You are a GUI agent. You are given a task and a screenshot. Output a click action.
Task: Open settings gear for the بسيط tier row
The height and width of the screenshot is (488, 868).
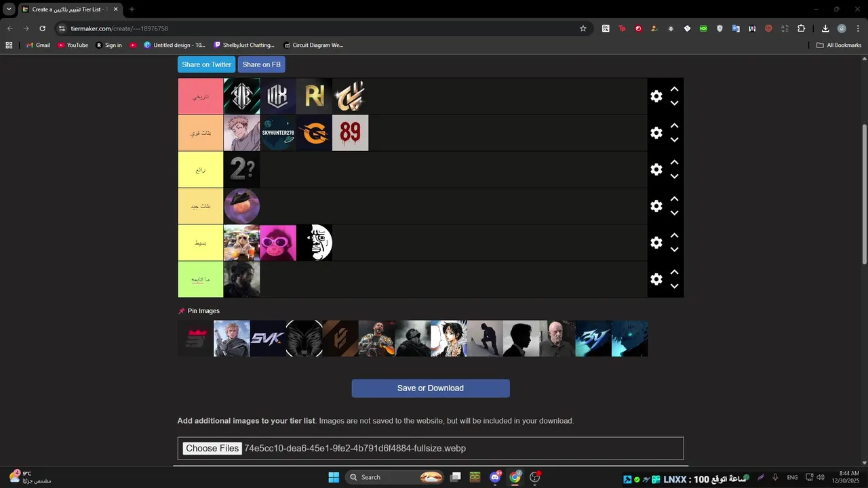pos(656,243)
